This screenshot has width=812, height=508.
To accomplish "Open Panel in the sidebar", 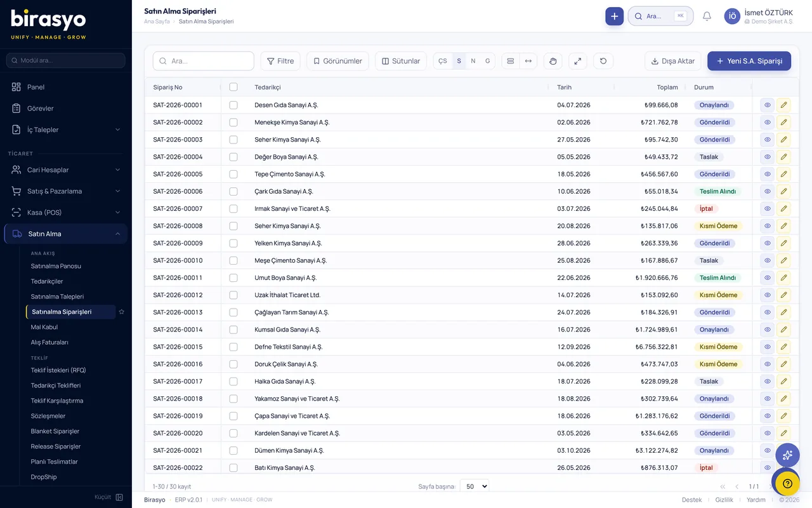I will click(66, 87).
